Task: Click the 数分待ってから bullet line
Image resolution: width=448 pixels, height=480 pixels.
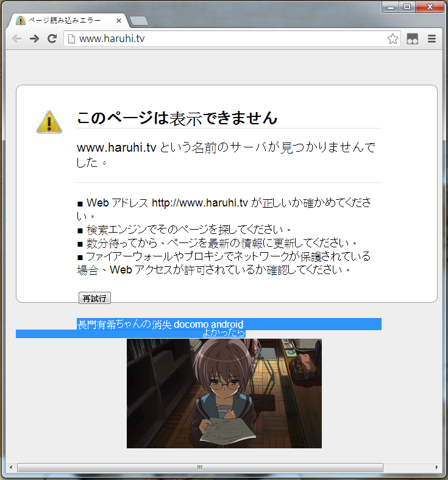Action: coord(217,244)
